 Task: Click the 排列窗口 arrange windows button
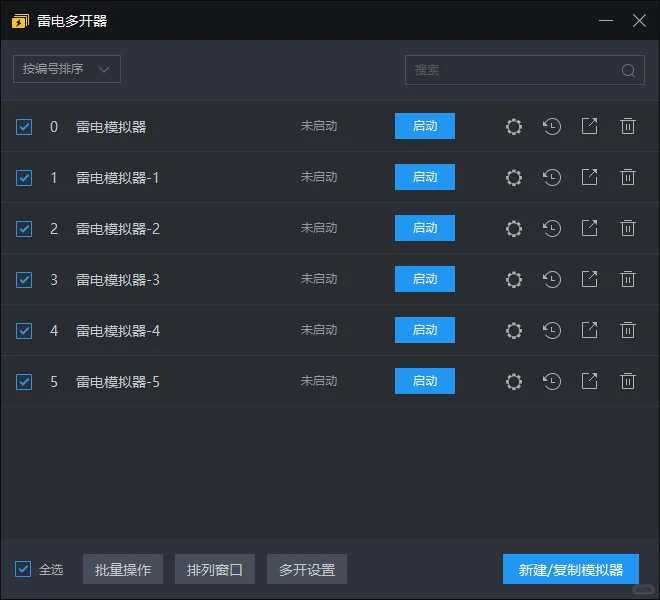point(215,569)
